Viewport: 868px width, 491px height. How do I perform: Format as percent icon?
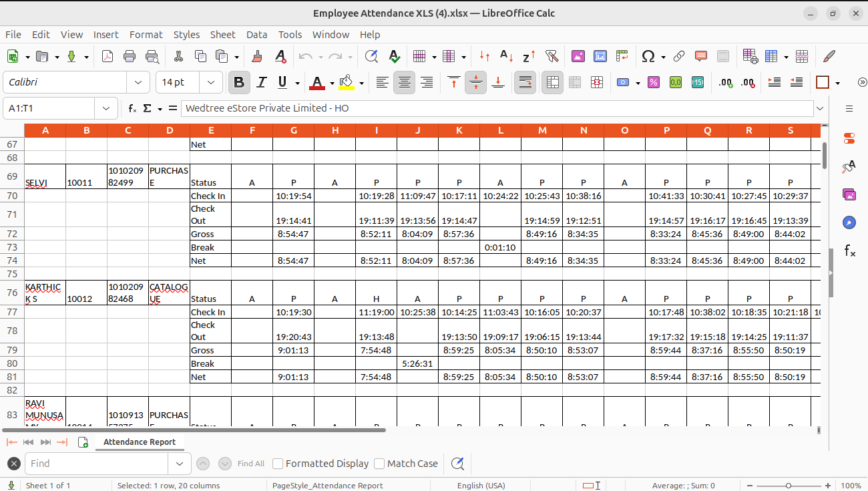(x=654, y=83)
